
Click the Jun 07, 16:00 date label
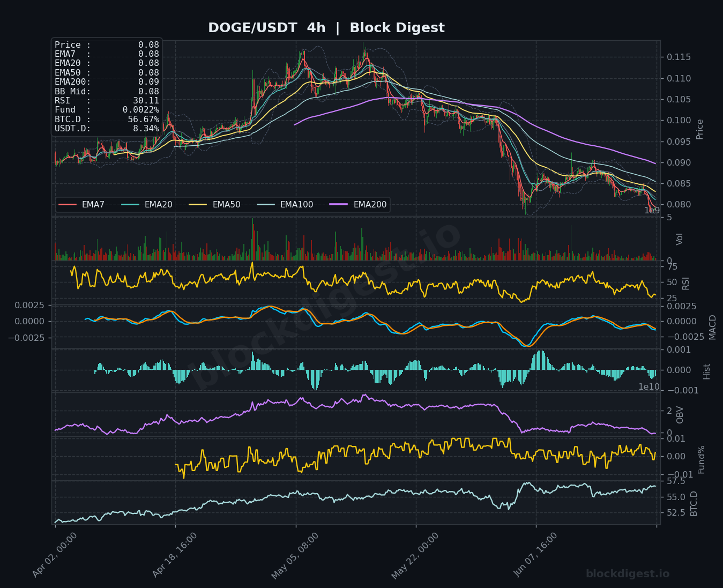(x=535, y=555)
